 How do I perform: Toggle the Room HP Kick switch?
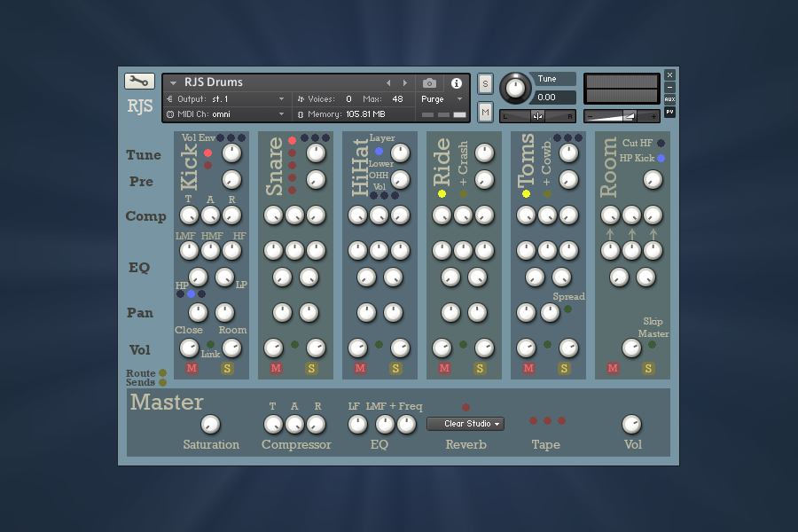point(661,159)
